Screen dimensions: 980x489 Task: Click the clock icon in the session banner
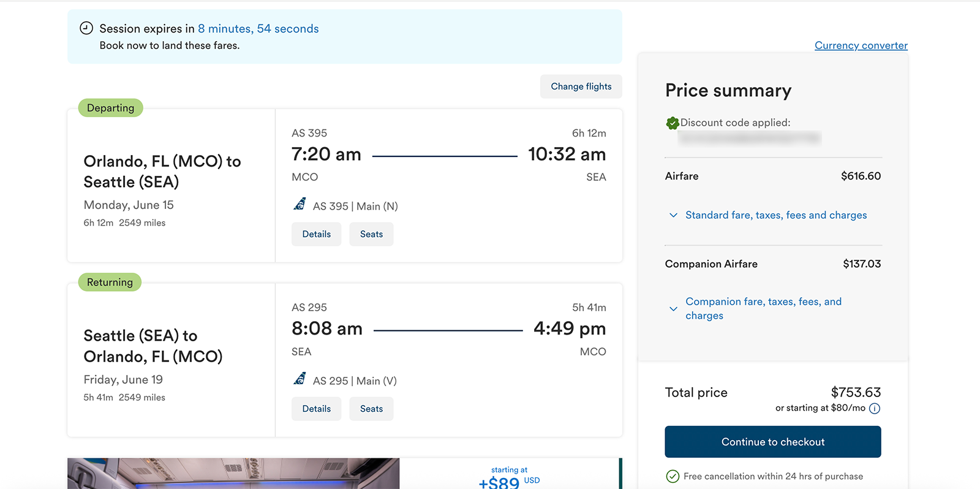pyautogui.click(x=86, y=28)
